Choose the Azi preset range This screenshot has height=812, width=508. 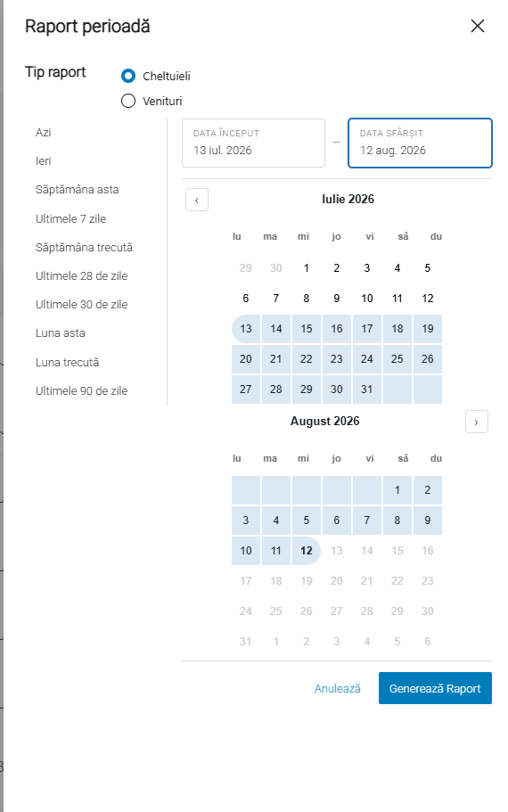[x=44, y=133]
